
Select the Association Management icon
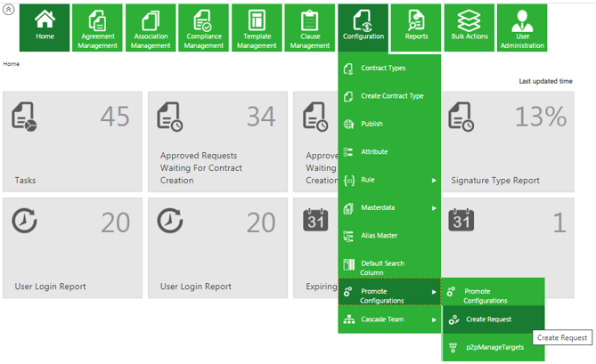[x=151, y=20]
